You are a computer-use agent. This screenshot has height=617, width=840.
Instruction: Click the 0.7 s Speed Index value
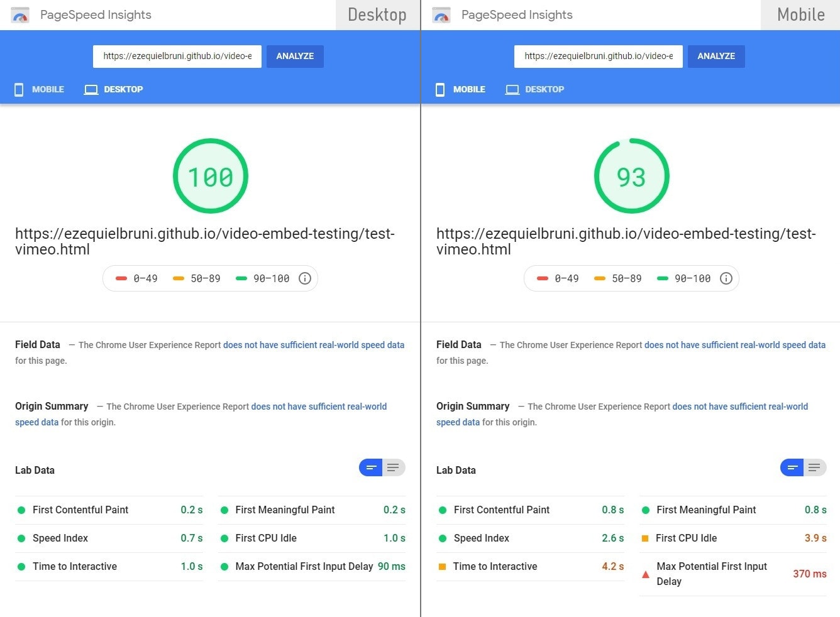pyautogui.click(x=191, y=538)
